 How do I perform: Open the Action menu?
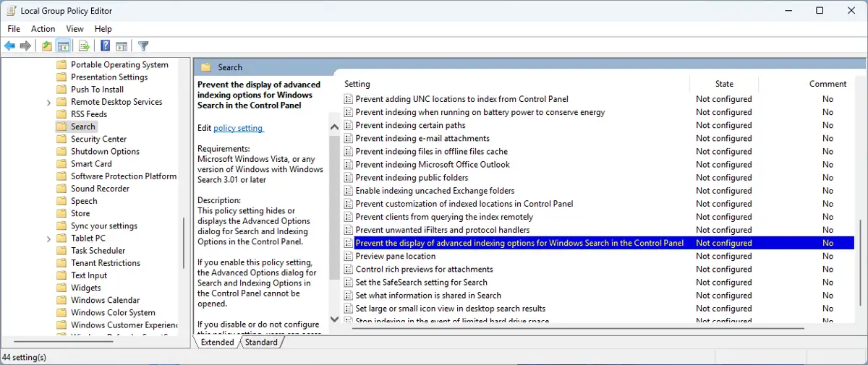(x=43, y=29)
